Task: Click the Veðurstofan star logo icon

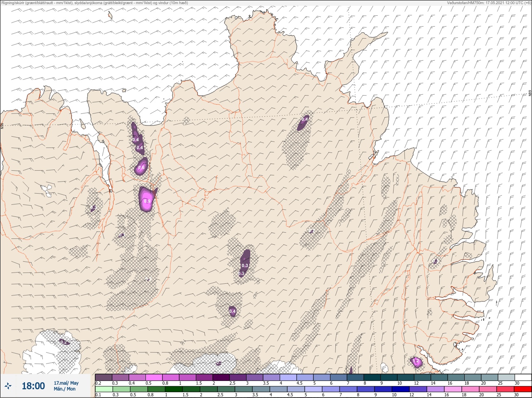Action: click(x=8, y=386)
